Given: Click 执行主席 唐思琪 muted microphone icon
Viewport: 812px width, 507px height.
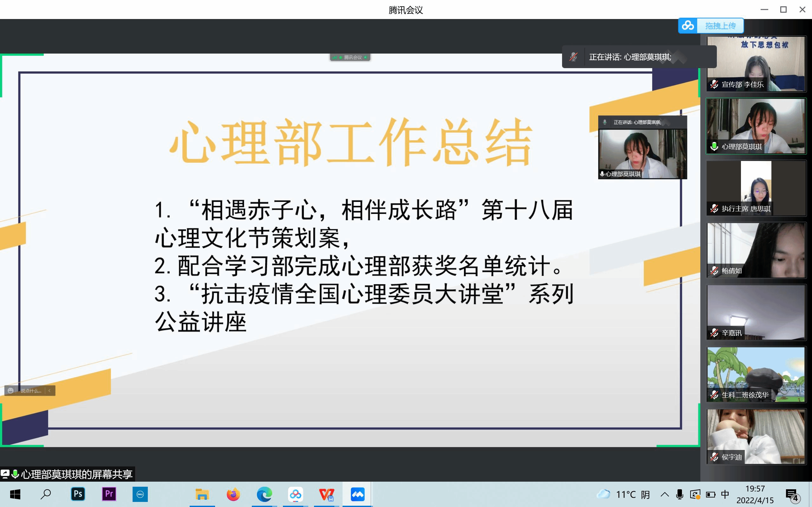Looking at the screenshot, I should (x=714, y=209).
